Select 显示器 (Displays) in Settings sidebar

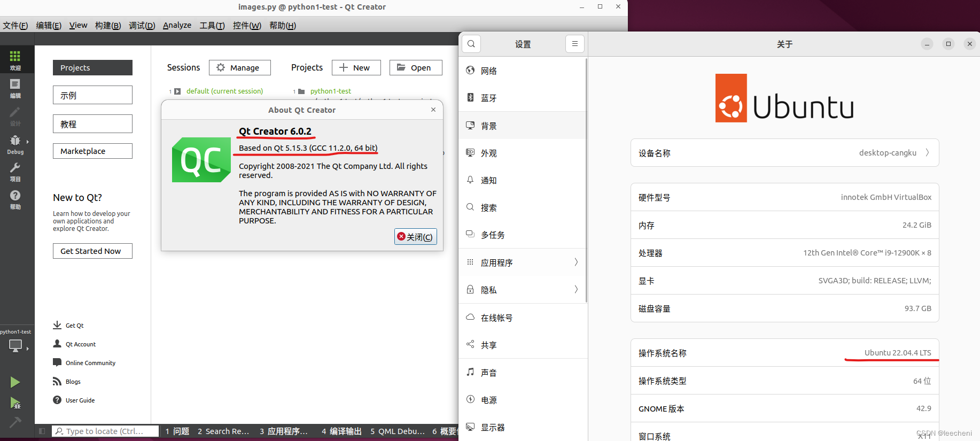(x=523, y=427)
